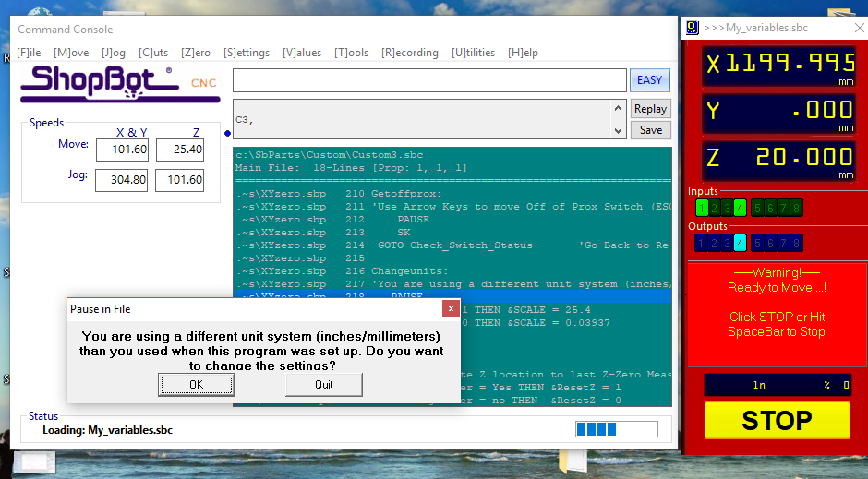Select code line 216 Changeunits
The width and height of the screenshot is (868, 479).
pos(452,271)
